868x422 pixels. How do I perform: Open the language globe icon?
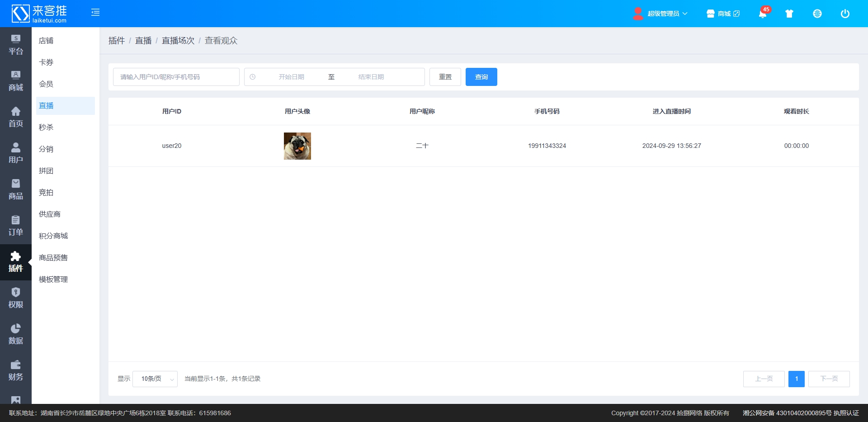click(817, 14)
